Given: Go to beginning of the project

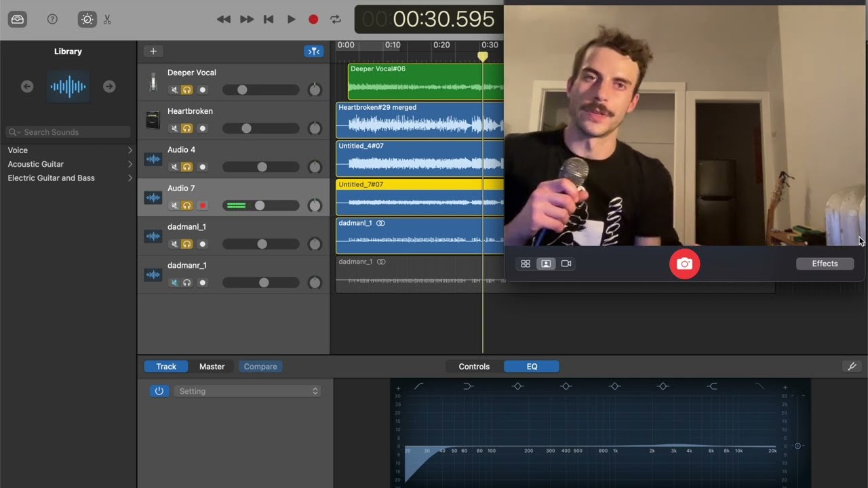Looking at the screenshot, I should 269,20.
